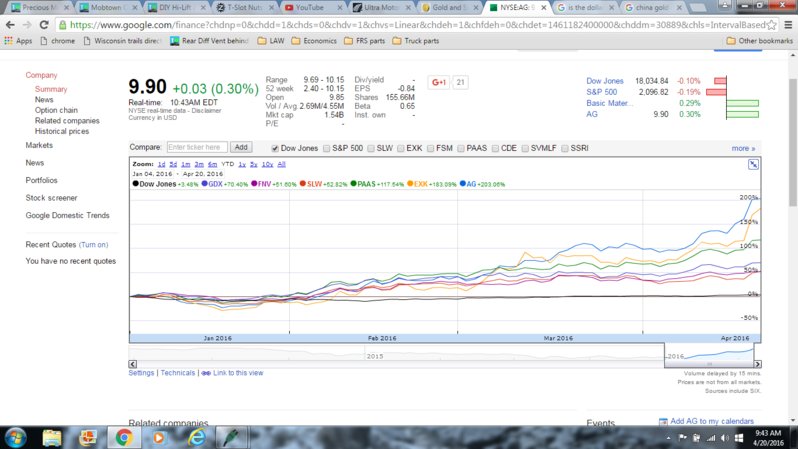Screen dimensions: 798x449
Task: Open Technicals link
Action: [x=178, y=373]
